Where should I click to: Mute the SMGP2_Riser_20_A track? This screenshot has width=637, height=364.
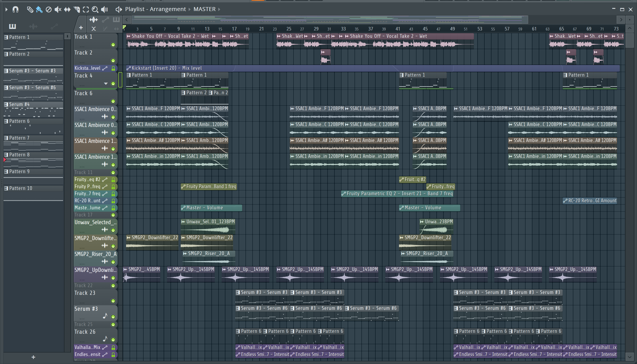point(113,262)
